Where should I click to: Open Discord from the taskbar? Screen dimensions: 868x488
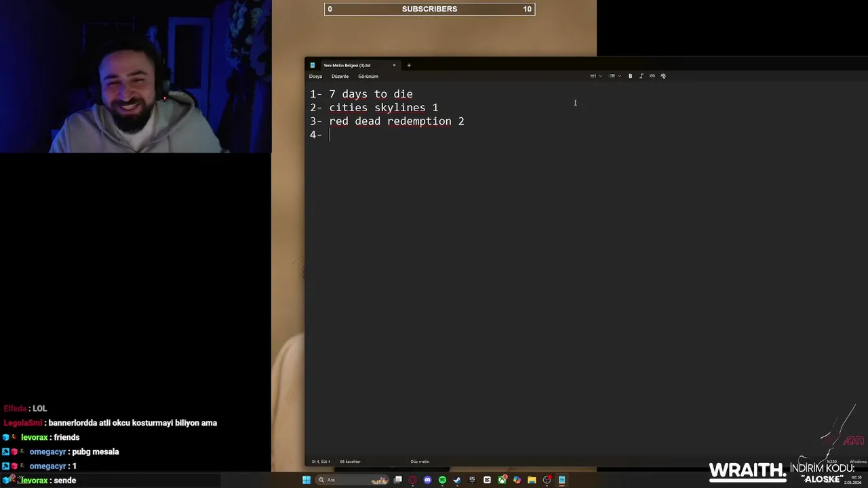click(427, 480)
